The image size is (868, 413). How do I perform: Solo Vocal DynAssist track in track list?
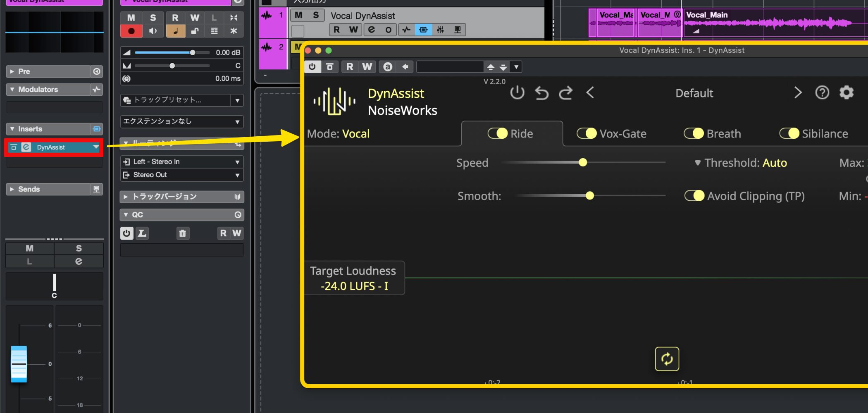pos(316,15)
